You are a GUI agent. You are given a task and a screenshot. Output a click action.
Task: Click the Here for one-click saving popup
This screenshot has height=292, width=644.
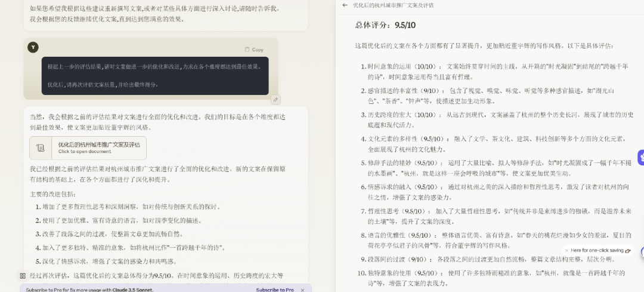coord(598,250)
